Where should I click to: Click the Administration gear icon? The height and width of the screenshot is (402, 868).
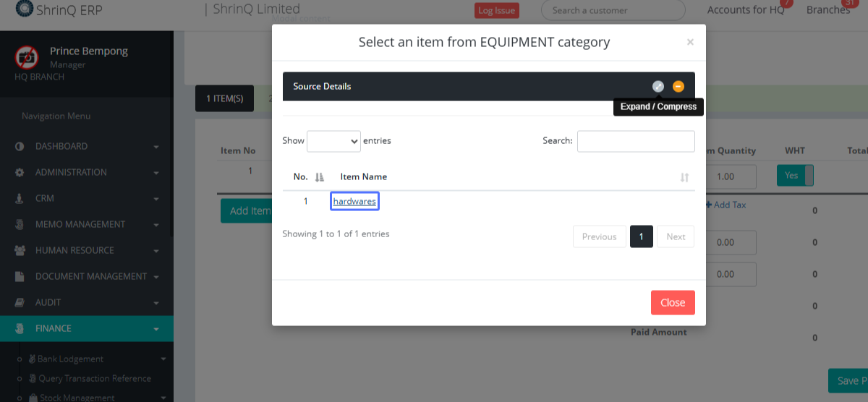pos(20,173)
